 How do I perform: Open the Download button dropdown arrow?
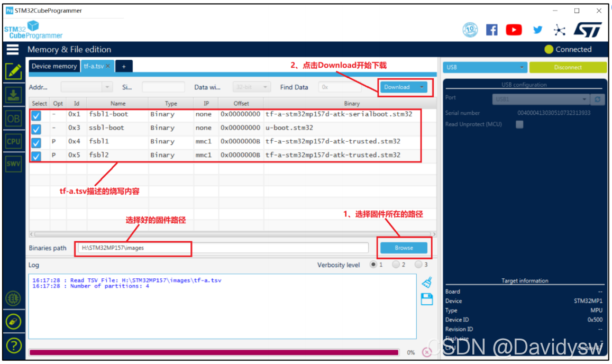pyautogui.click(x=422, y=87)
